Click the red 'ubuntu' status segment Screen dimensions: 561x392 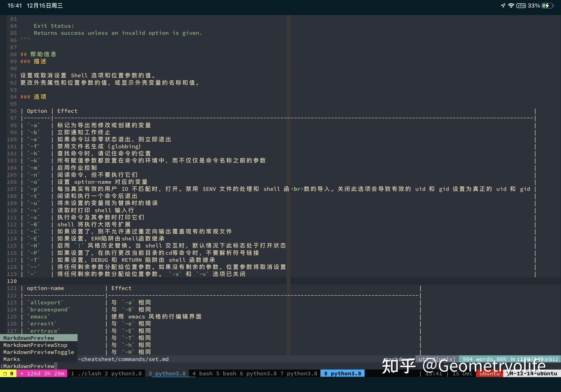(489, 373)
